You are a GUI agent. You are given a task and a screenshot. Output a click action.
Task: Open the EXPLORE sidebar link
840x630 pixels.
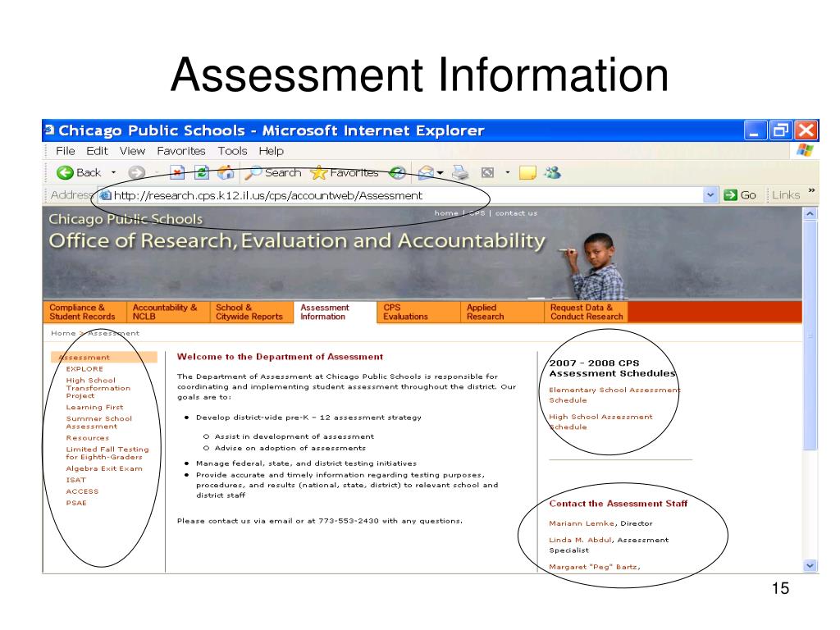[84, 369]
